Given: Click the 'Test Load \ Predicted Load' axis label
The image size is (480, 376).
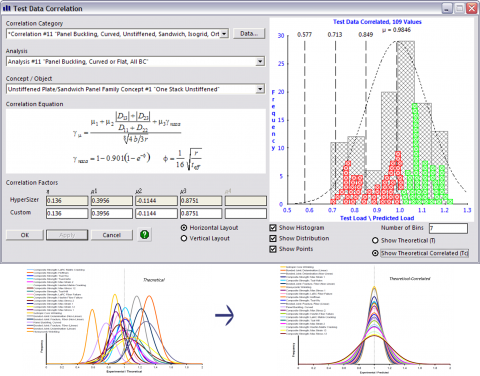Looking at the screenshot, I should pos(377,218).
